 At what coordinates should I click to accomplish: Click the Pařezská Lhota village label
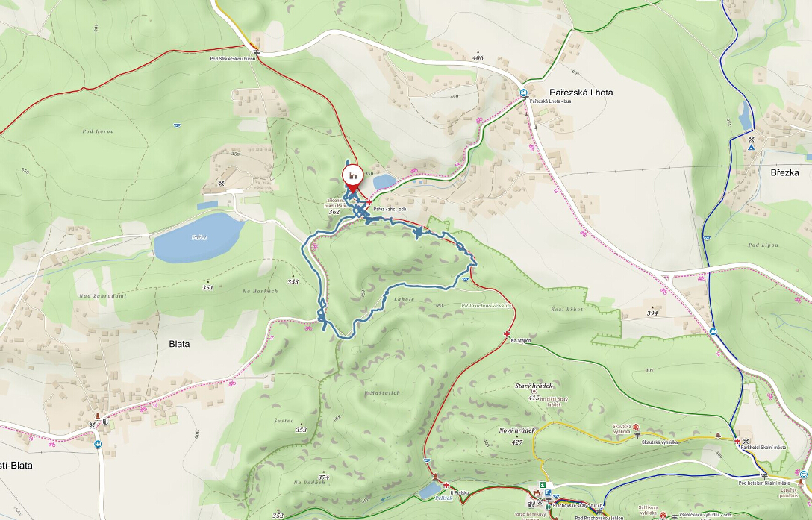581,93
